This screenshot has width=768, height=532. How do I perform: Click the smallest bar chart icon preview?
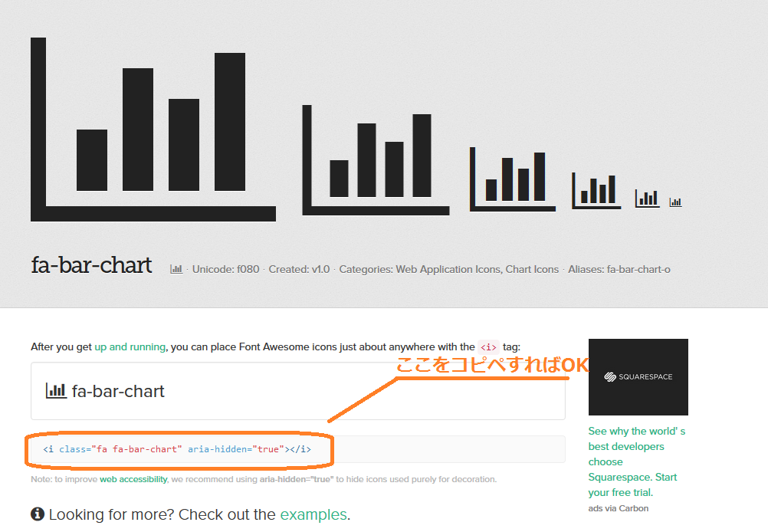675,202
